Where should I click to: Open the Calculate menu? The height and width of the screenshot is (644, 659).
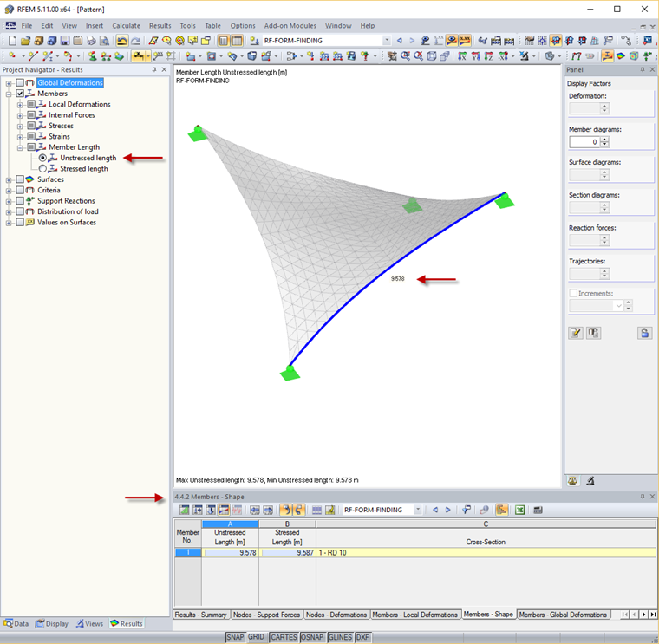[126, 26]
